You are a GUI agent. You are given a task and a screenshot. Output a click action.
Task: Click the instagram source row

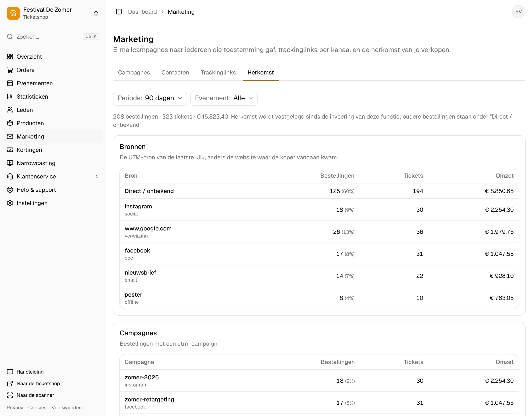pos(319,210)
